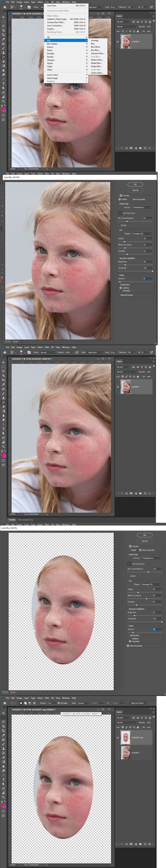Select Type tool beside the open Filter menu
The width and height of the screenshot is (166, 868).
(x=3, y=84)
